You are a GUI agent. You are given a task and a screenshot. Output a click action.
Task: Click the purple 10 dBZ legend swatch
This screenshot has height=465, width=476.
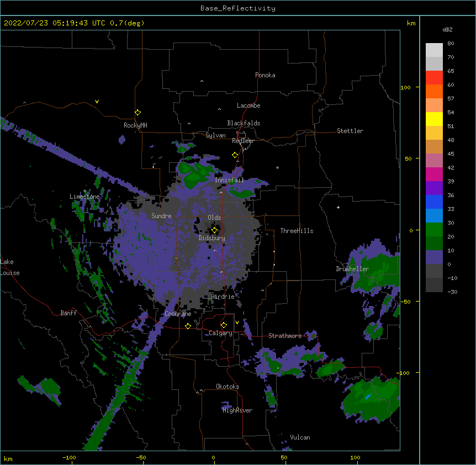[x=434, y=257]
